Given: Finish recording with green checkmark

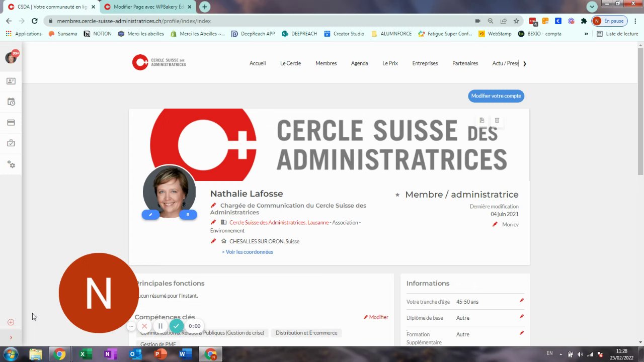Looking at the screenshot, I should click(176, 326).
